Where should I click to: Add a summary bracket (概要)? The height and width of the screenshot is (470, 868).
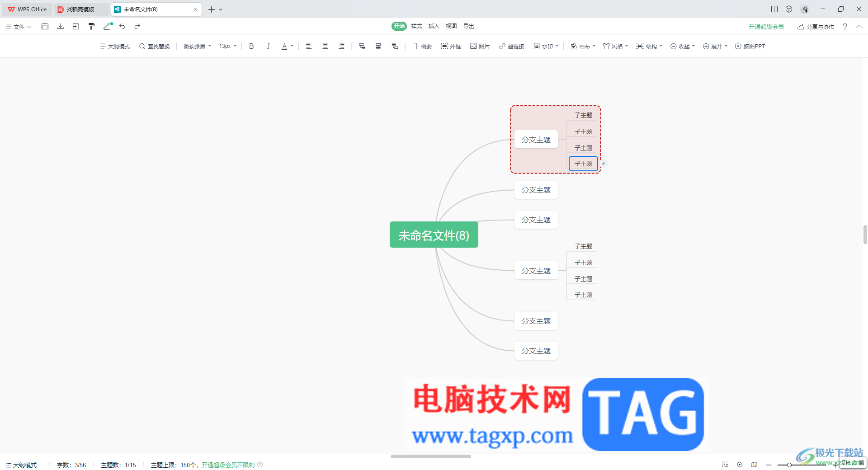[x=422, y=46]
